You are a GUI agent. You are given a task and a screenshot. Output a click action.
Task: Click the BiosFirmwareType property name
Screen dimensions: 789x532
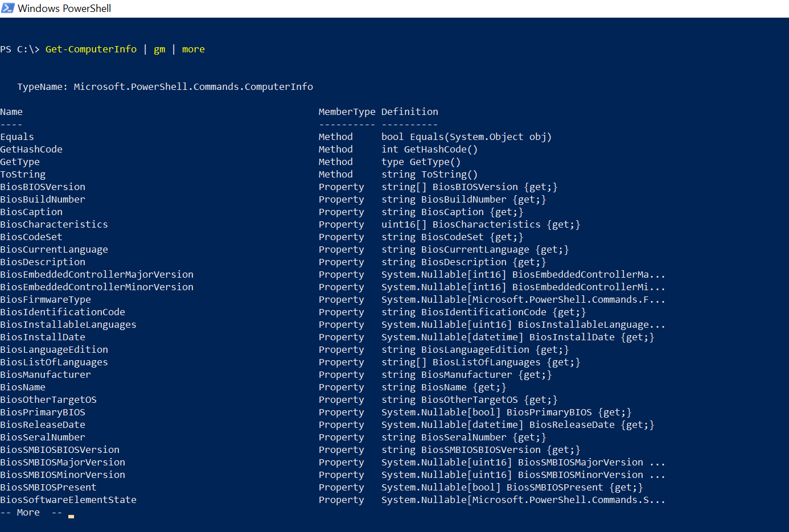tap(46, 299)
